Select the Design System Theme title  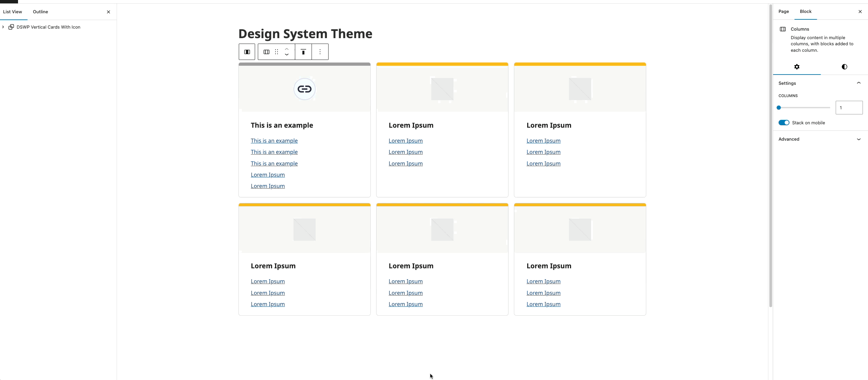[305, 34]
